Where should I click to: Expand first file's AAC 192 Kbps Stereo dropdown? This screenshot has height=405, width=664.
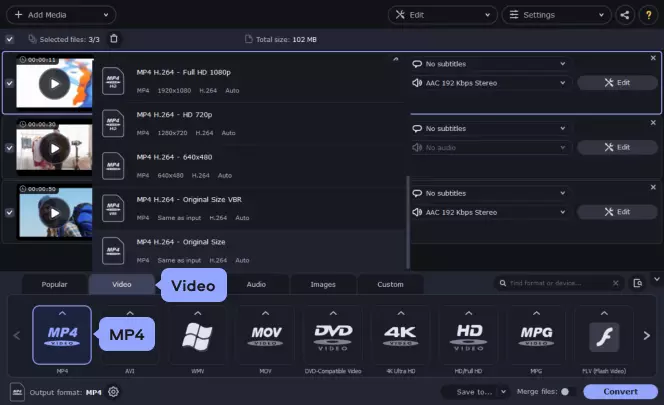[x=489, y=83]
